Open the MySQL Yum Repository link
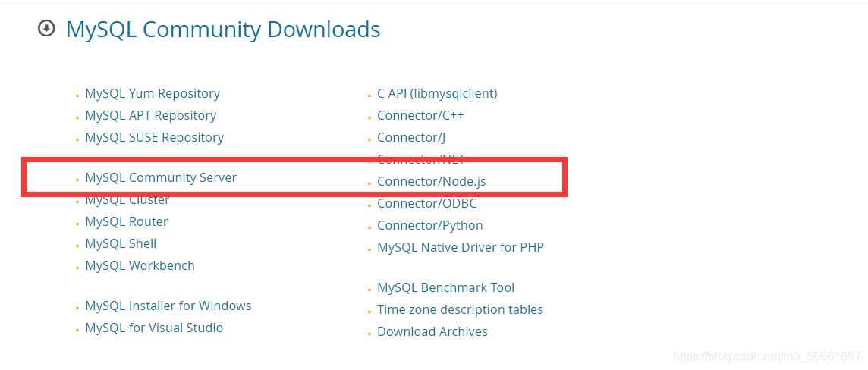The image size is (868, 370). point(153,93)
